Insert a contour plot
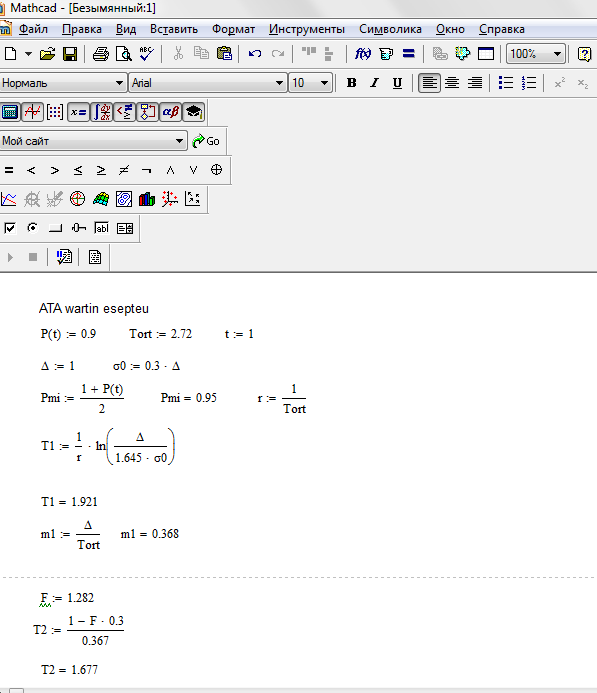597x693 pixels. tap(124, 199)
